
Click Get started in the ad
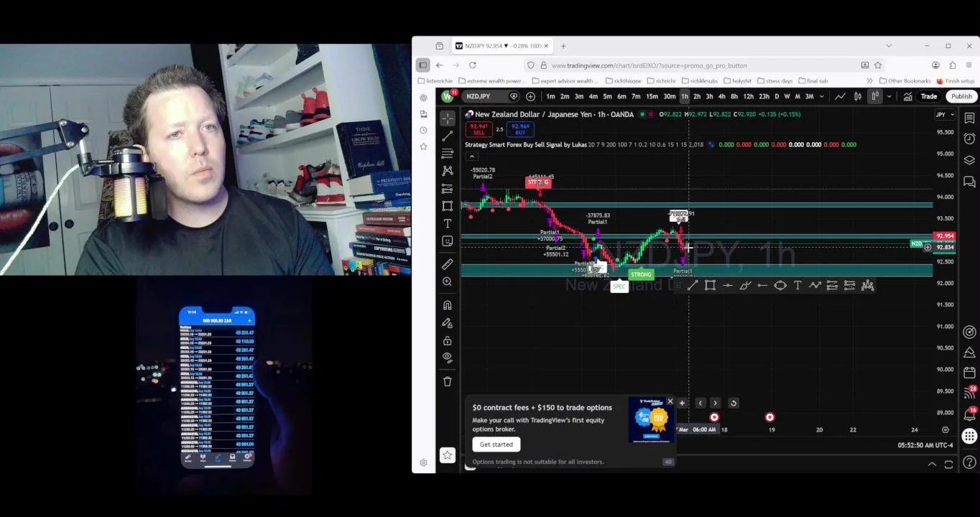tap(496, 444)
